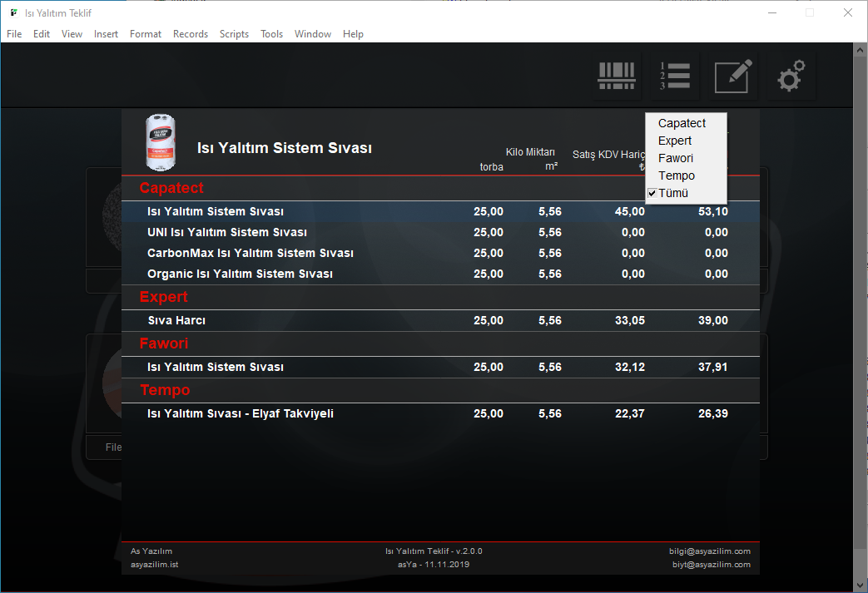This screenshot has height=593, width=868.
Task: Open the Edit menu
Action: (x=42, y=34)
